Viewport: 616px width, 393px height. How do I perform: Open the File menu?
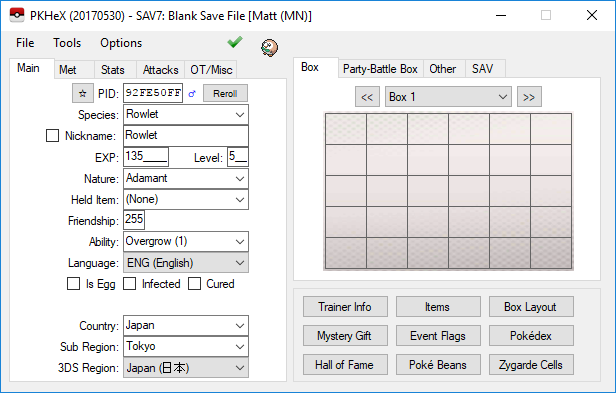[x=25, y=43]
